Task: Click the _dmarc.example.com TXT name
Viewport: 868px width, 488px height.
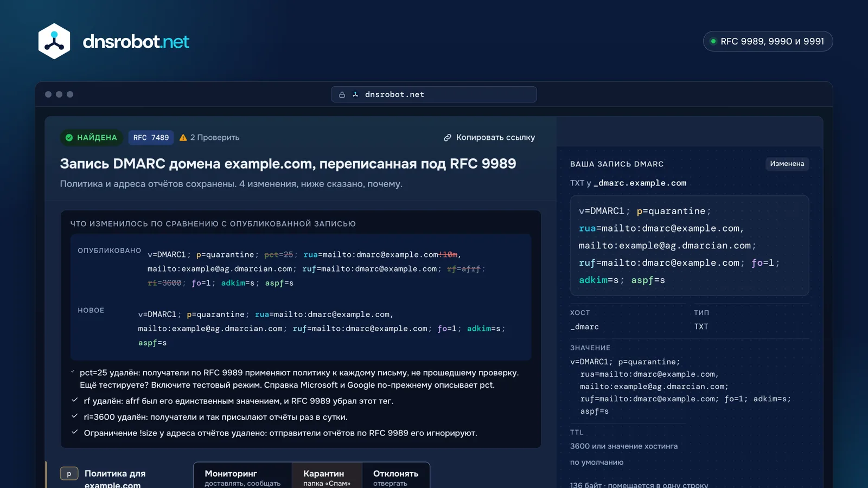Action: point(640,183)
